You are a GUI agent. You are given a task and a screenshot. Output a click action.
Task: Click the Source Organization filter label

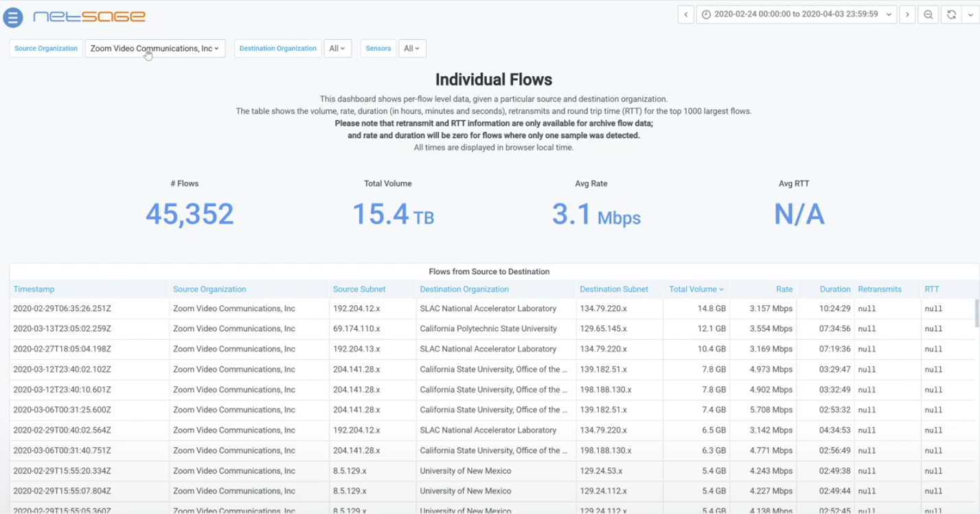coord(46,48)
